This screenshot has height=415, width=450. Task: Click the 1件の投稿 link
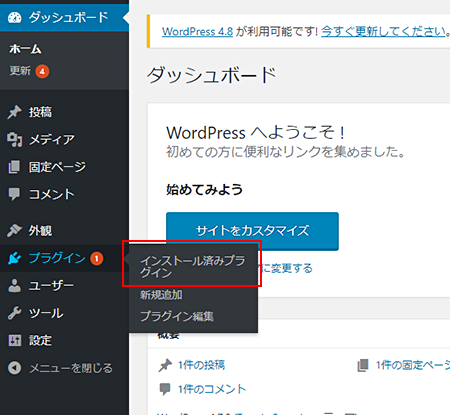click(x=201, y=365)
